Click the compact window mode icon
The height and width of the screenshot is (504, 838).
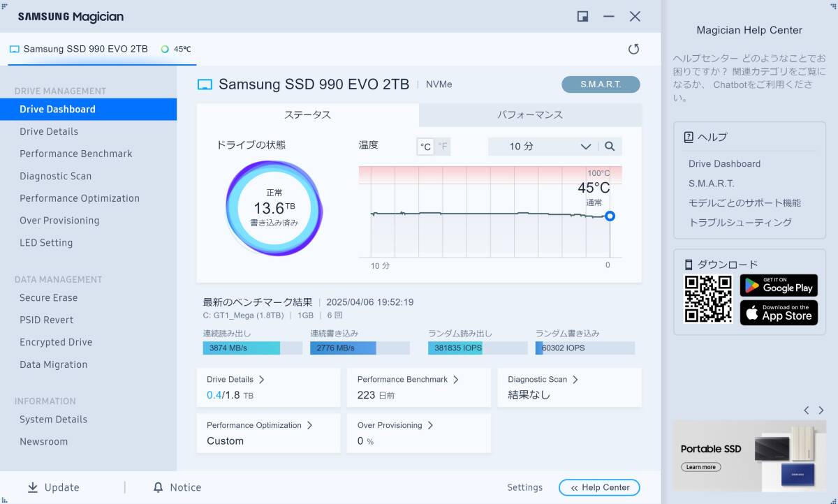pyautogui.click(x=582, y=17)
